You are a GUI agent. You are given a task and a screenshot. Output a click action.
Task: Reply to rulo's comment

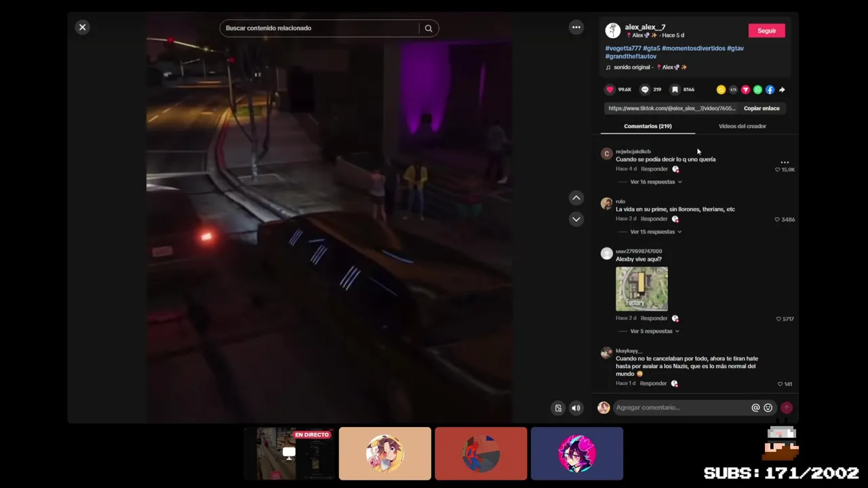point(654,219)
